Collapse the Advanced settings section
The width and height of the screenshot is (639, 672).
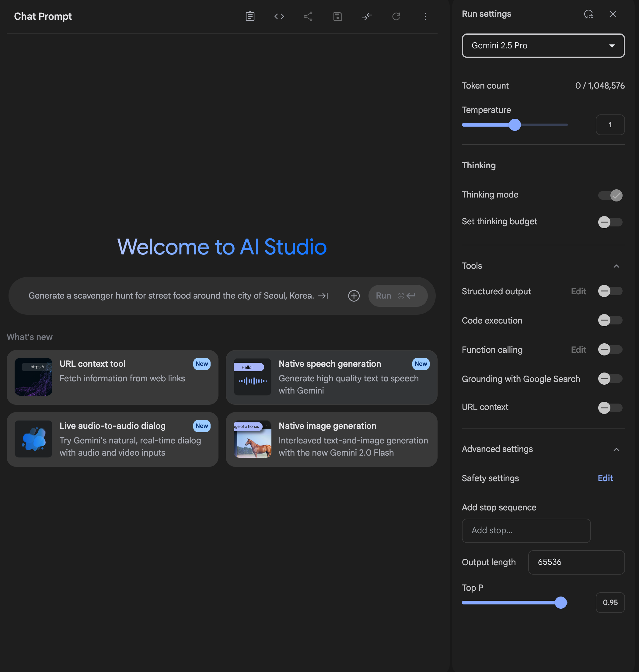click(616, 449)
